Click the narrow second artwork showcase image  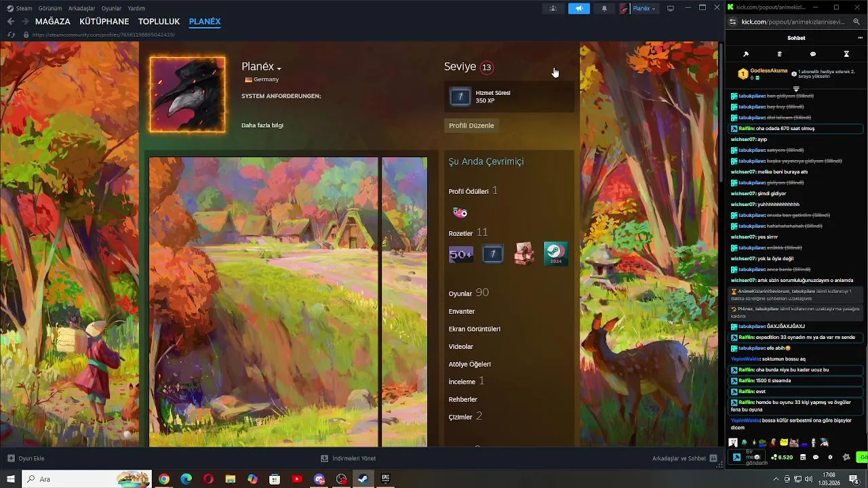405,302
